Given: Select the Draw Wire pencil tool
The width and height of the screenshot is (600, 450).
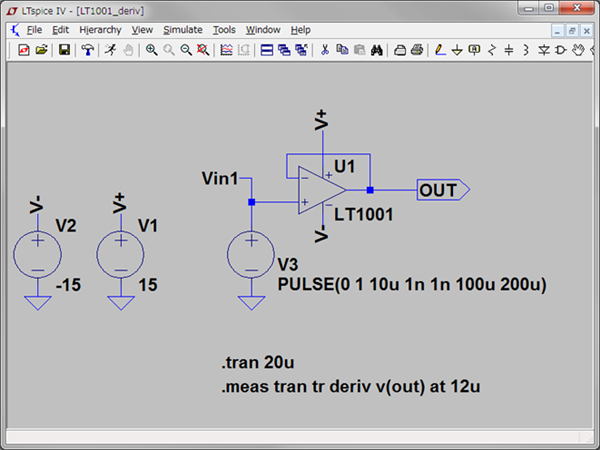Looking at the screenshot, I should pyautogui.click(x=439, y=49).
